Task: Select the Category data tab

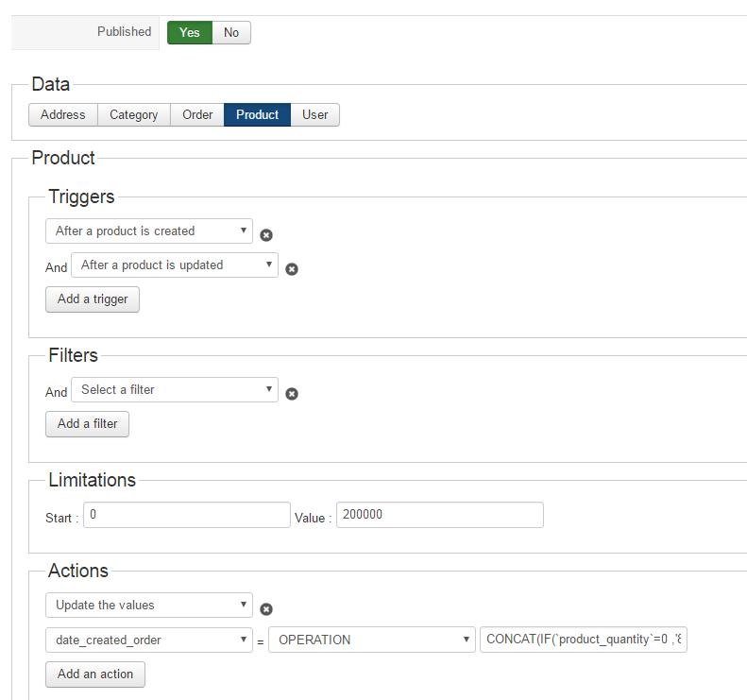Action: click(x=134, y=115)
